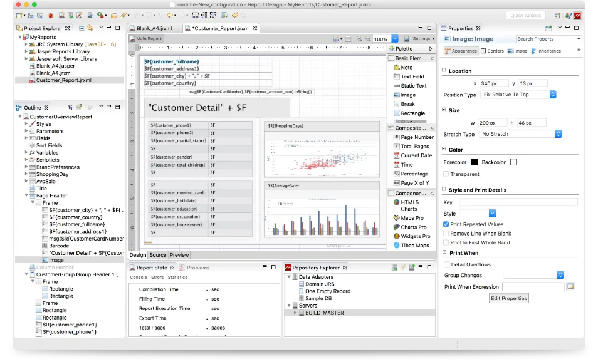This screenshot has width=598, height=364.
Task: Enable the Transparent checkbox
Action: click(446, 174)
